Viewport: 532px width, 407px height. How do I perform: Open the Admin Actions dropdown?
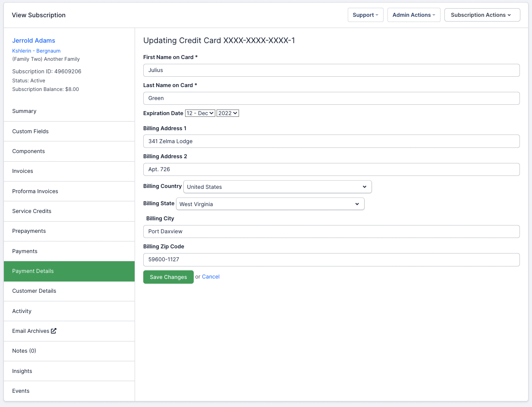pyautogui.click(x=413, y=15)
